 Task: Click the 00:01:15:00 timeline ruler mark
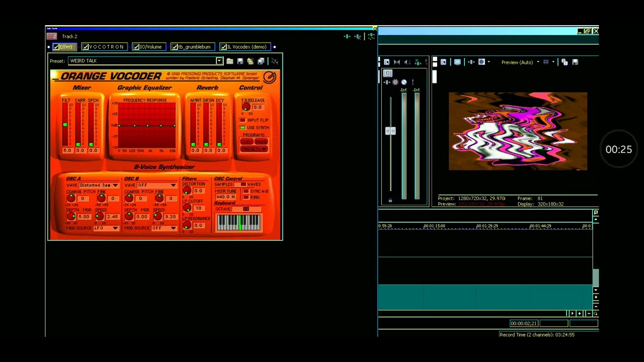(435, 226)
